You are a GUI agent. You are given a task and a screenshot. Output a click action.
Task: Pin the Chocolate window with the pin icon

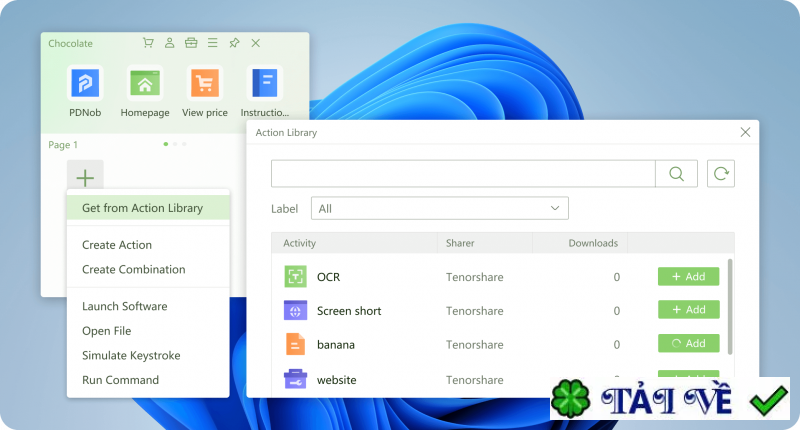coord(234,43)
